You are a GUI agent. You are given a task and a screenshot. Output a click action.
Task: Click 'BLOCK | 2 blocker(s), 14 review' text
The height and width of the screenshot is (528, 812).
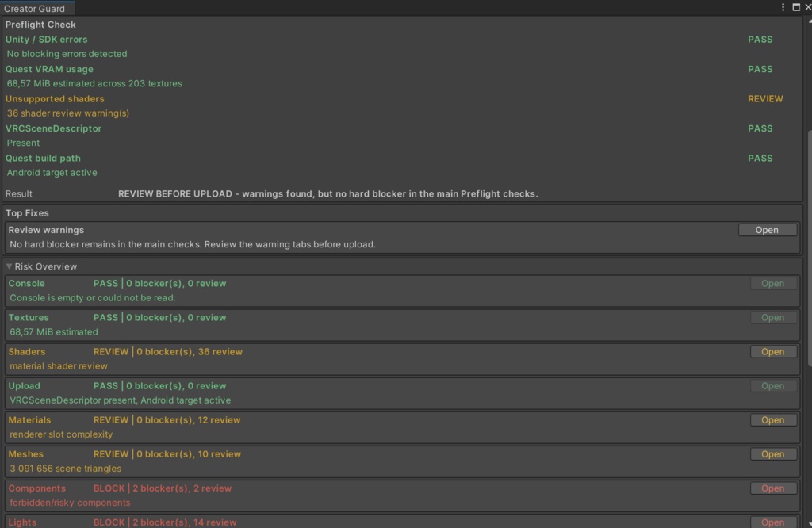[165, 522]
